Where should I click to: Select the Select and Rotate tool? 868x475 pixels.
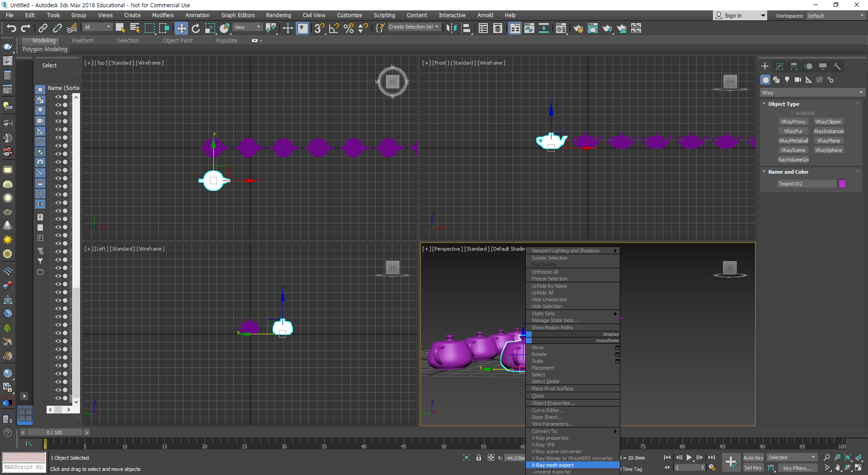196,28
